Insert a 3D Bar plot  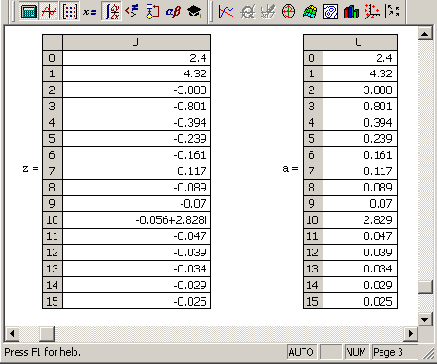click(x=351, y=11)
